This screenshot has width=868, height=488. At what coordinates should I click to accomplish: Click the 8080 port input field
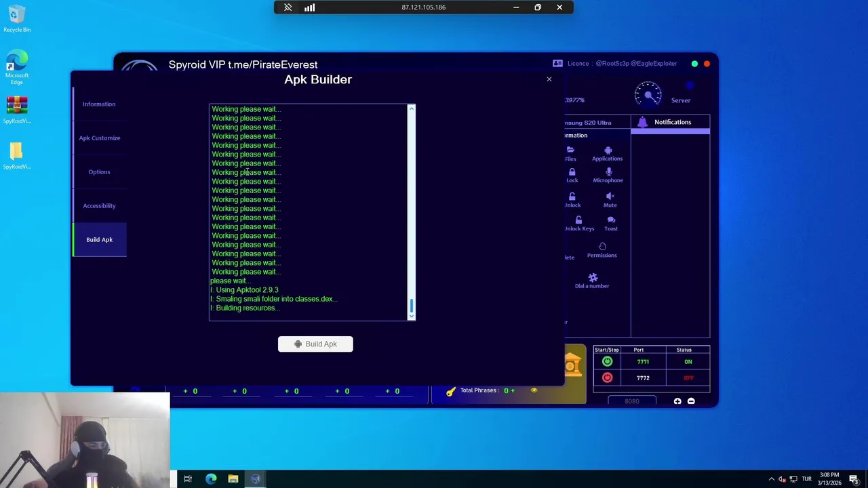[631, 401]
